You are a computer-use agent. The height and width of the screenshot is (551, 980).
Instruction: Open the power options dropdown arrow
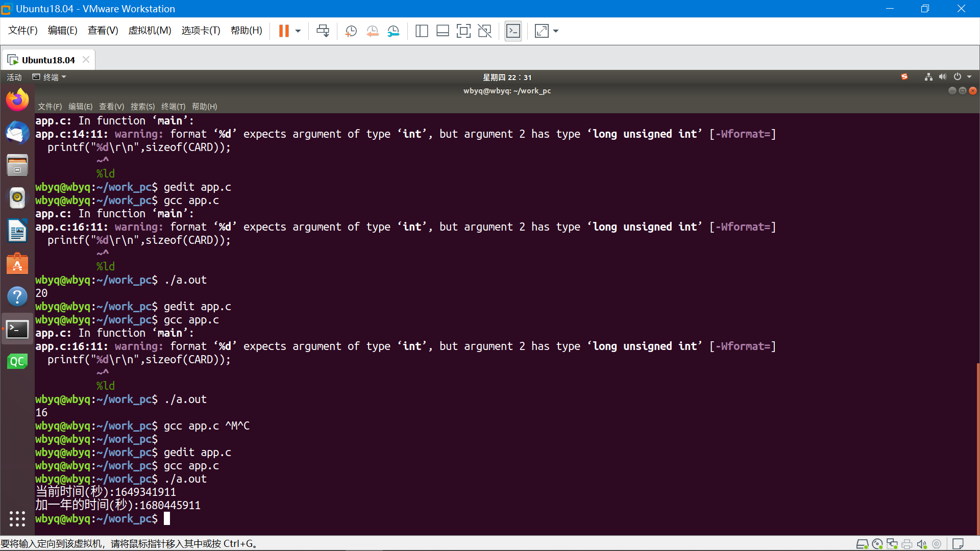coord(298,31)
